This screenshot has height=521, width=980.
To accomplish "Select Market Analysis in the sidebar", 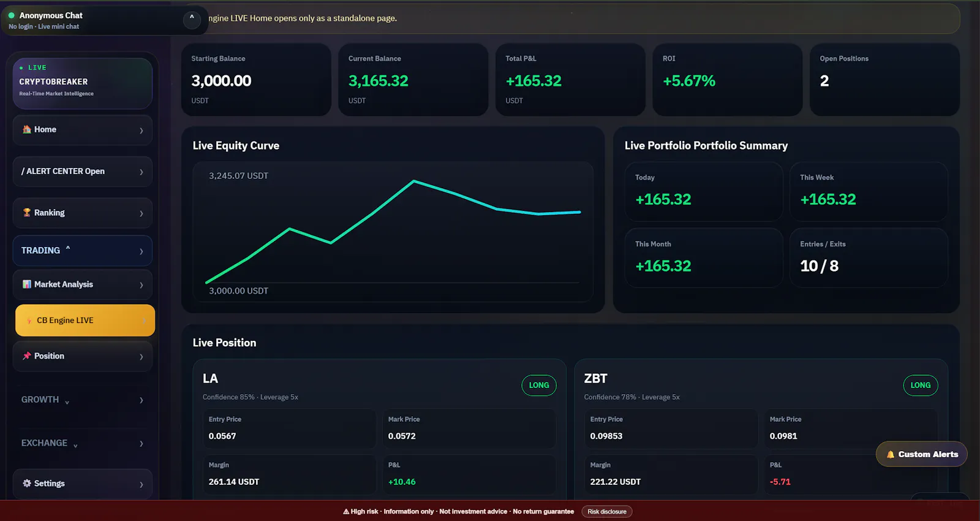I will pos(83,284).
